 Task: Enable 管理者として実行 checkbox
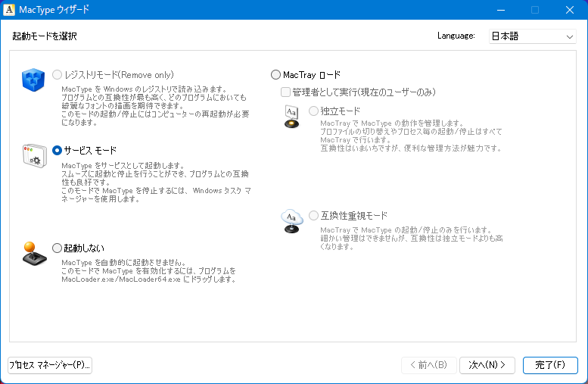coord(285,92)
